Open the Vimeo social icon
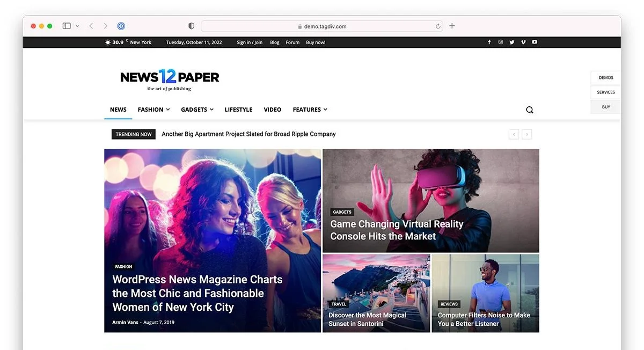 [x=523, y=42]
